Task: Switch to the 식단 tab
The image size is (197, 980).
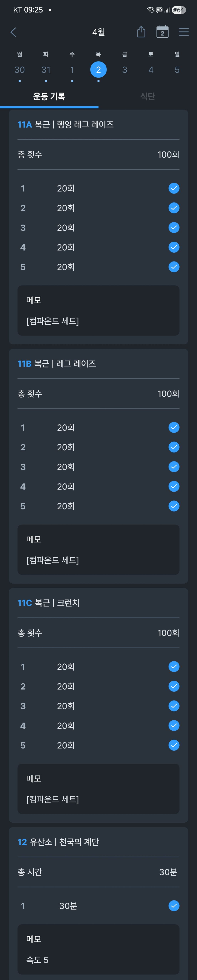Action: [x=148, y=97]
